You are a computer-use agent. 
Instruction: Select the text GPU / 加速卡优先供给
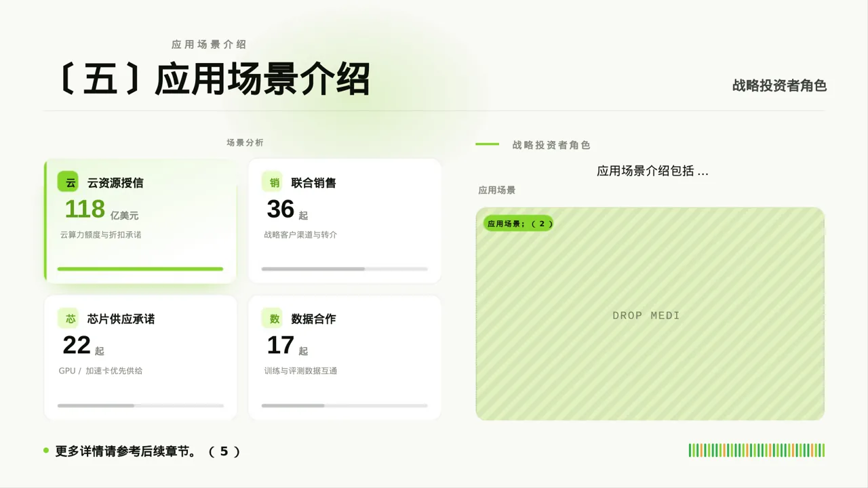pos(100,371)
